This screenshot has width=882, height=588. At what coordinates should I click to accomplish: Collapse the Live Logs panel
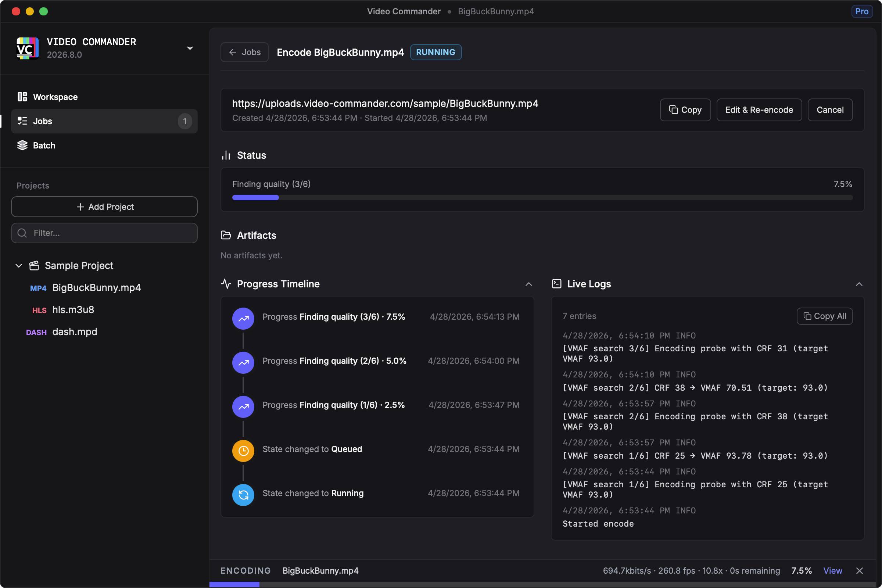[859, 284]
